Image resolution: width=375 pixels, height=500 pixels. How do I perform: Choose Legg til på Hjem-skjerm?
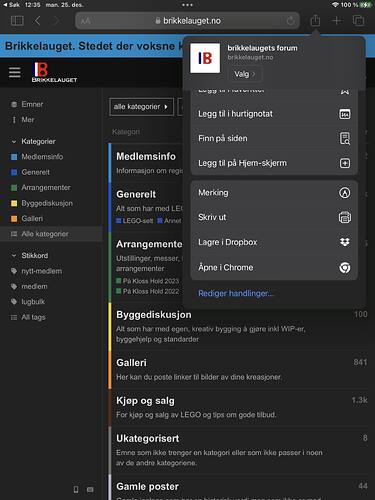[x=274, y=163]
